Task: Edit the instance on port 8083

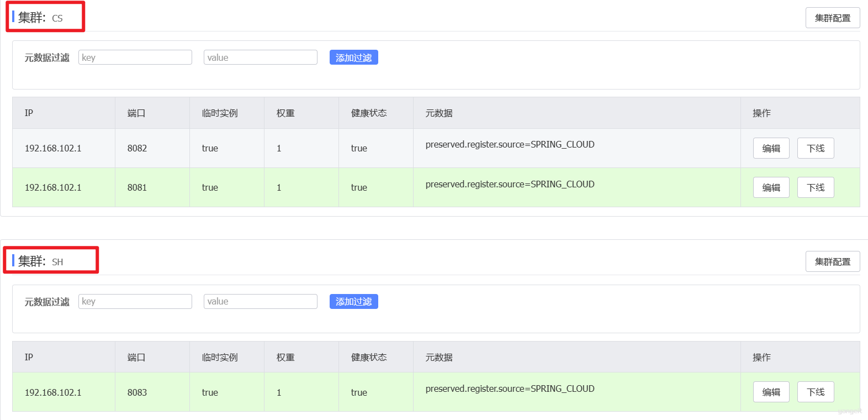Action: pyautogui.click(x=771, y=392)
